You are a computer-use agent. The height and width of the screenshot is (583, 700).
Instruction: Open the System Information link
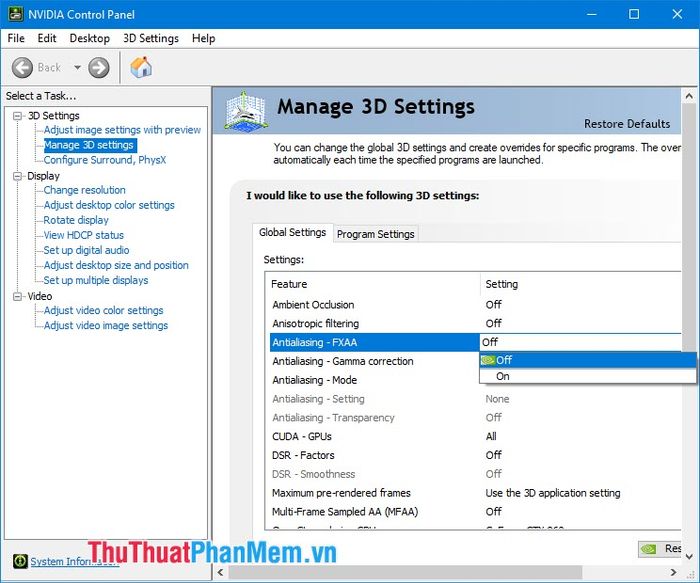pyautogui.click(x=75, y=562)
